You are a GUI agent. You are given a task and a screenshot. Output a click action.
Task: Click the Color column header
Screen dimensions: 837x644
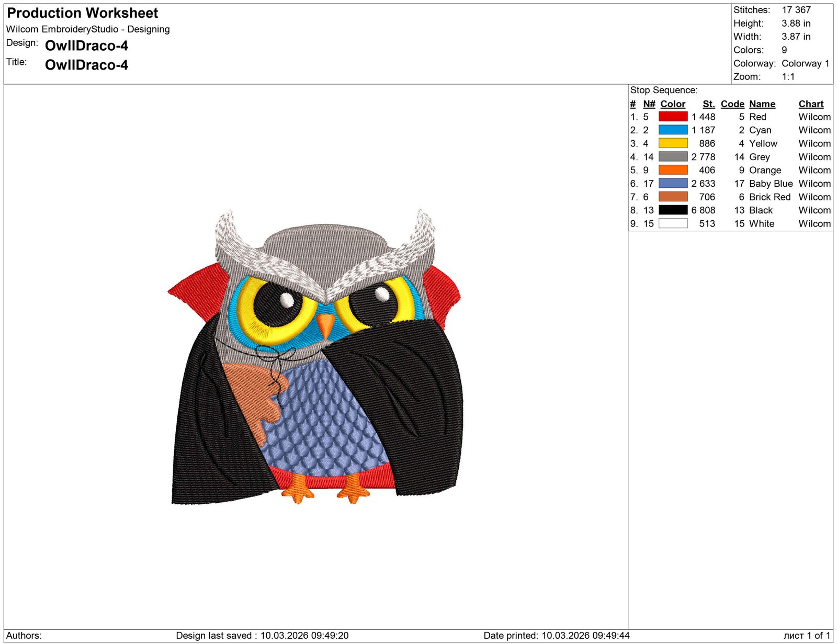(673, 104)
